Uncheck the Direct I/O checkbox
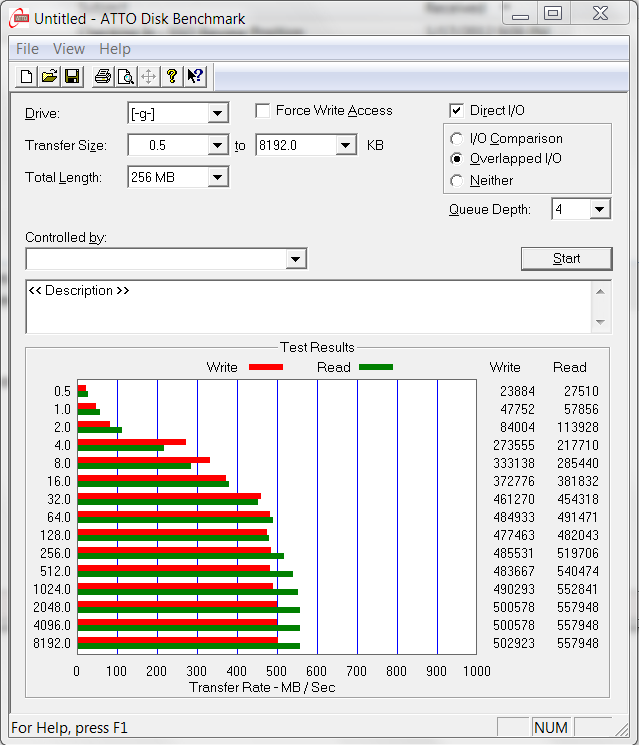 pos(457,111)
